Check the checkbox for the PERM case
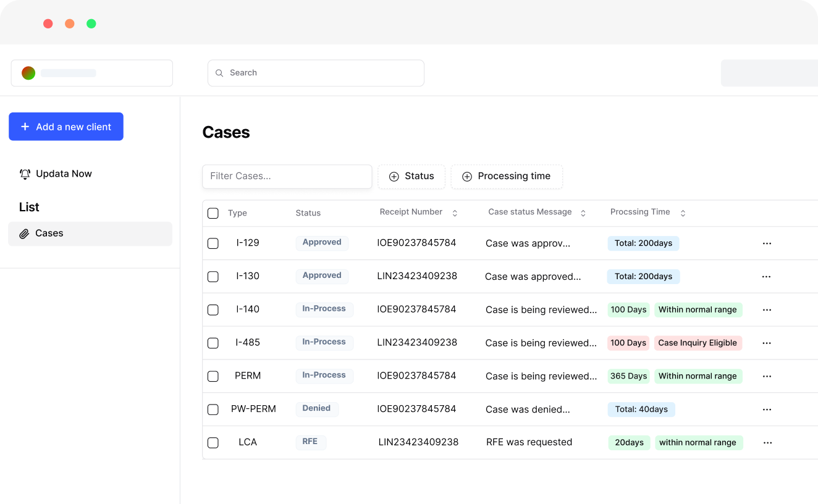Viewport: 818px width, 504px height. coord(213,376)
